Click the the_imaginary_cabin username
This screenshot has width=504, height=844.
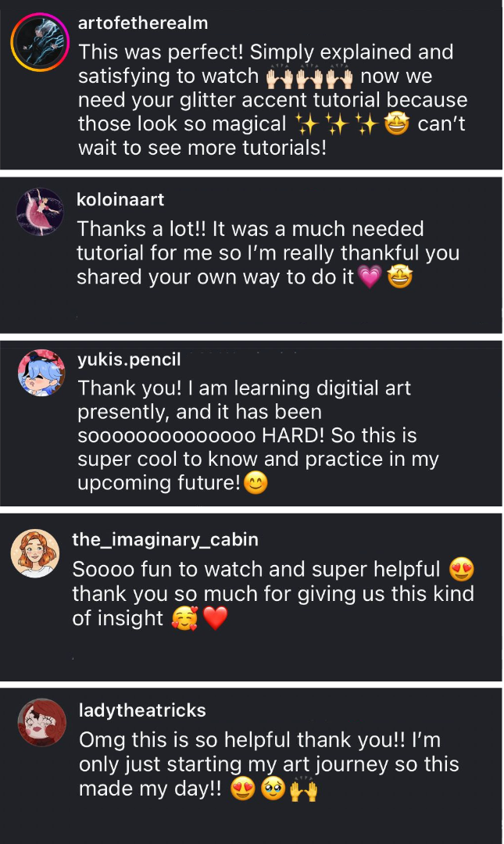coord(166,539)
